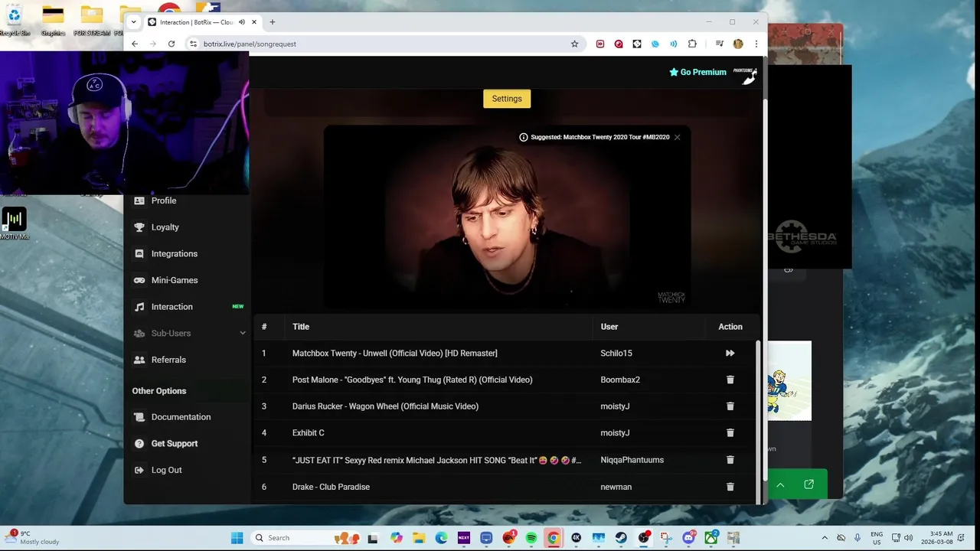Image resolution: width=980 pixels, height=551 pixels.
Task: Click the Title column header
Action: coord(301,327)
